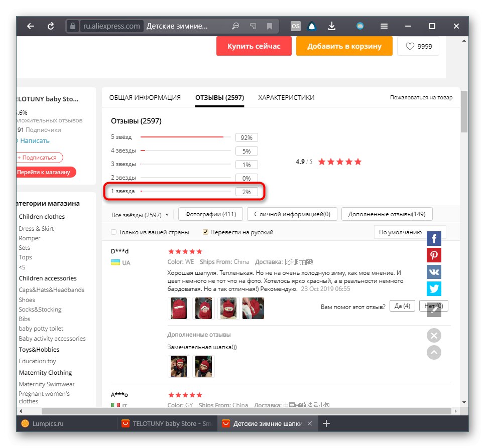This screenshot has width=485, height=448.
Task: Click Написать seller message link
Action: 35,141
